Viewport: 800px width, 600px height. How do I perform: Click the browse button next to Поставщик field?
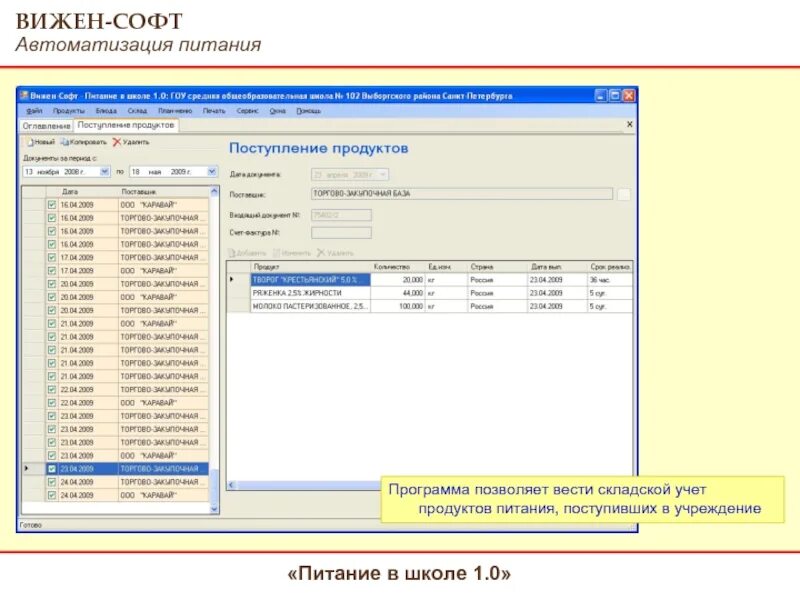[x=623, y=194]
